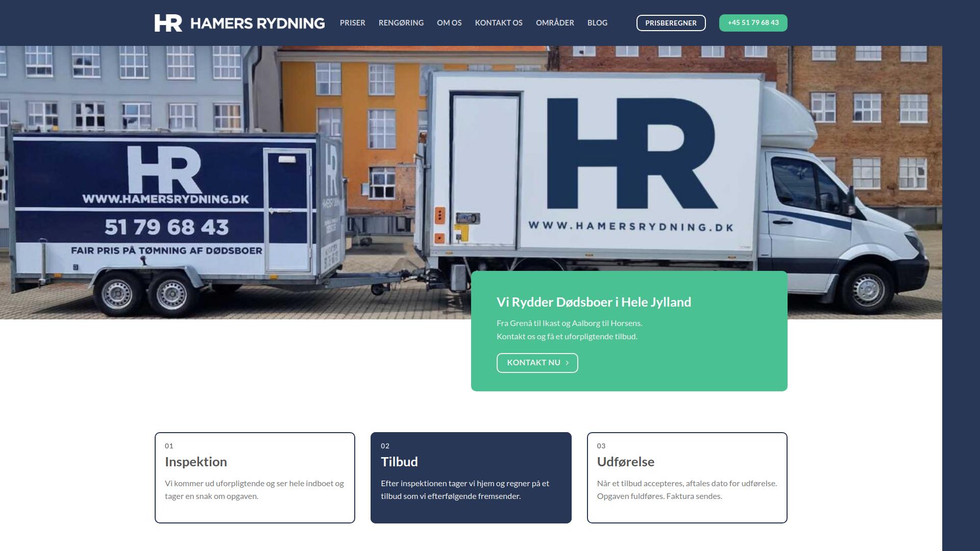Open the Priser menu item
The height and width of the screenshot is (551, 980).
click(x=353, y=23)
